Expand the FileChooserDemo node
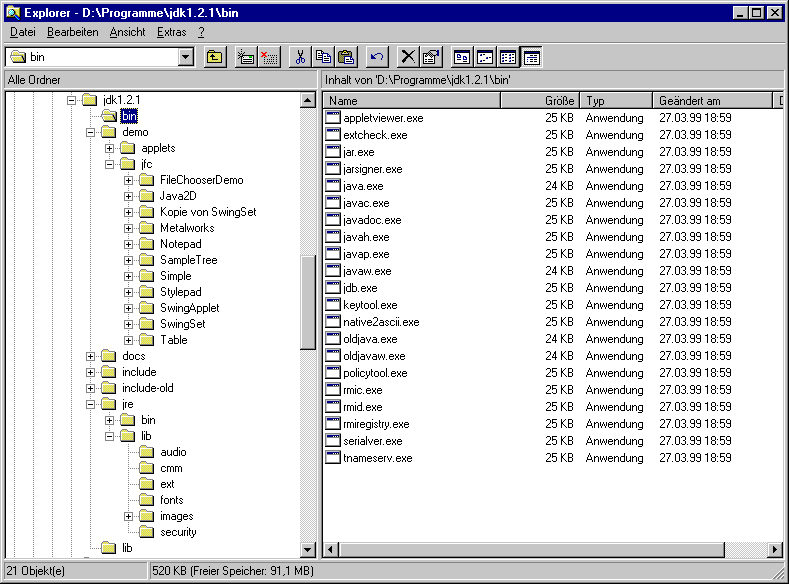The width and height of the screenshot is (789, 584). click(128, 180)
